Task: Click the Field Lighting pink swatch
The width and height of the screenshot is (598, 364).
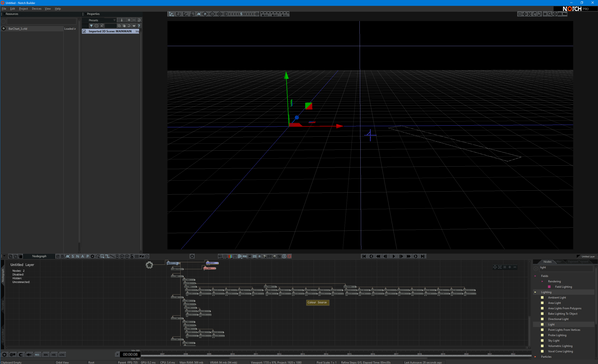Action: pos(549,287)
